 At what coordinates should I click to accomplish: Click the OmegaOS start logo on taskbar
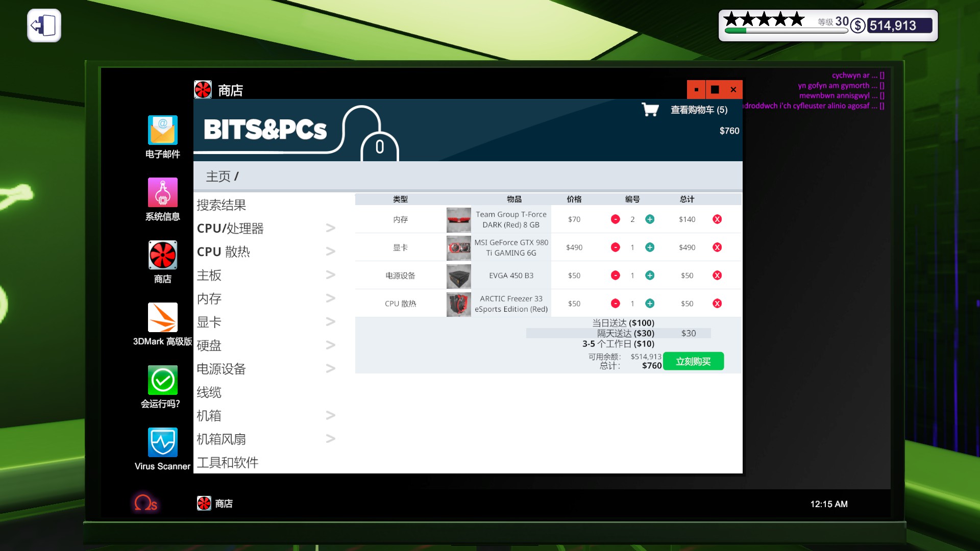(x=145, y=503)
